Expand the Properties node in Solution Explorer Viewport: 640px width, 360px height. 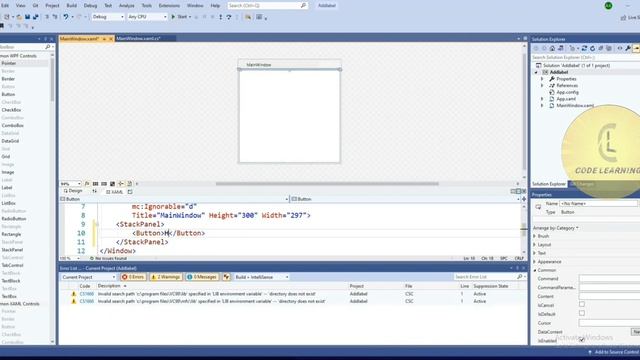542,79
